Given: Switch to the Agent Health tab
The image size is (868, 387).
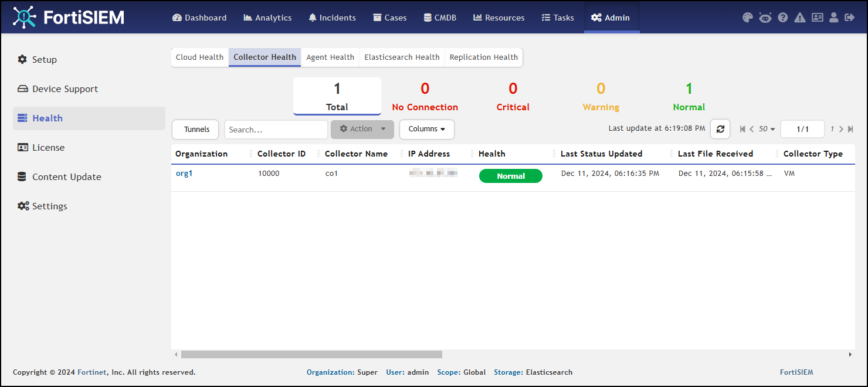Looking at the screenshot, I should coord(330,57).
